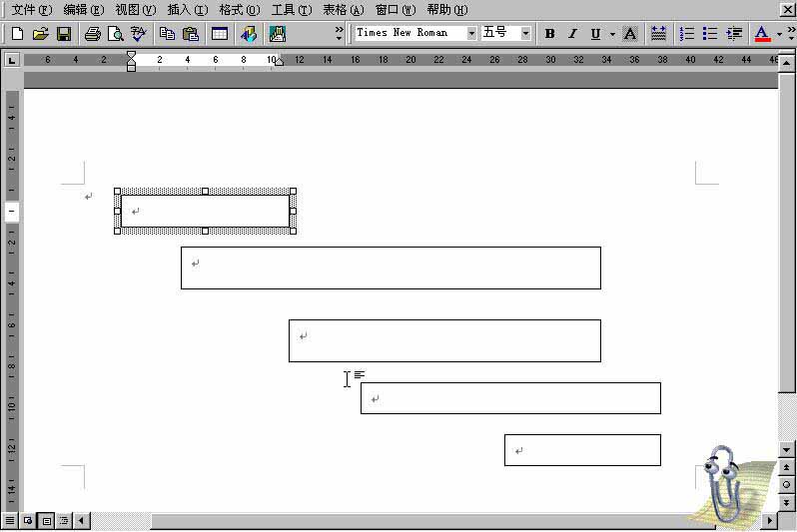
Task: Toggle Bold formatting
Action: click(x=549, y=34)
